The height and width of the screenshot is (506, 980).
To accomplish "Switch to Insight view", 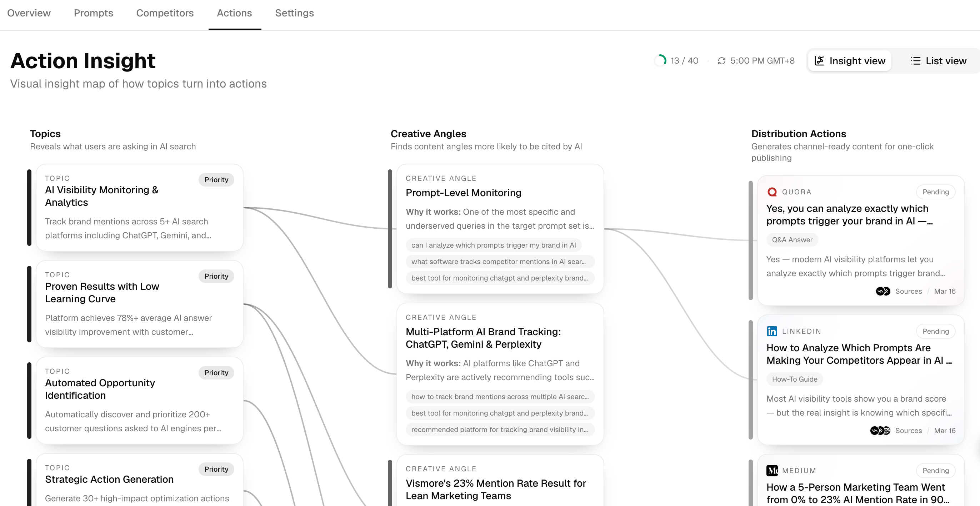I will coord(850,61).
